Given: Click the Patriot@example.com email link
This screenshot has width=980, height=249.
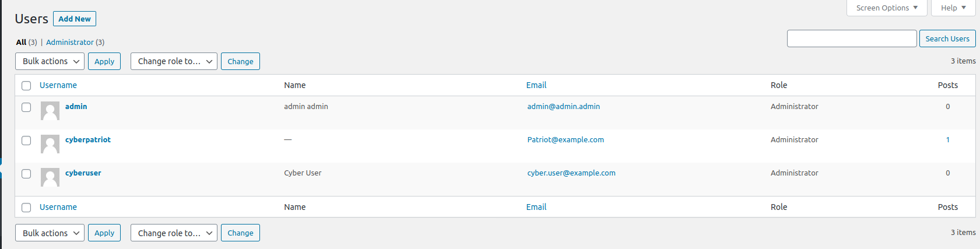Looking at the screenshot, I should point(565,139).
